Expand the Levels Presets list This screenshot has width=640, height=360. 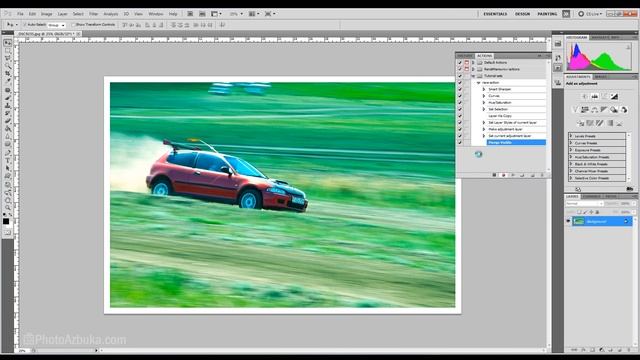pyautogui.click(x=571, y=136)
